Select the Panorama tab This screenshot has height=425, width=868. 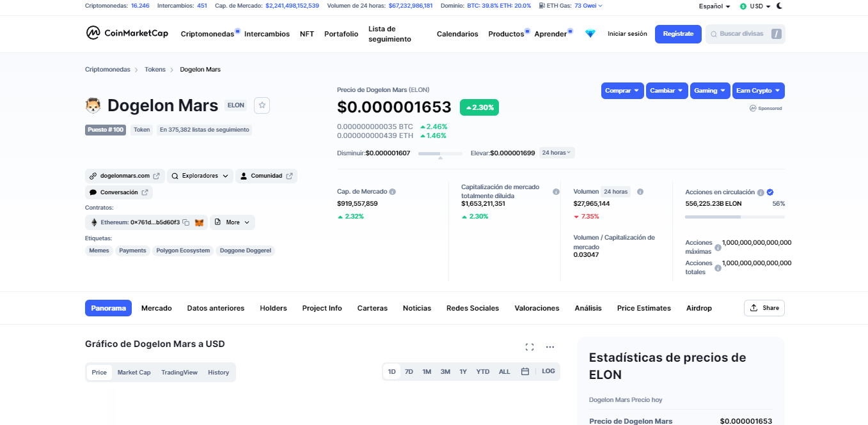[108, 308]
